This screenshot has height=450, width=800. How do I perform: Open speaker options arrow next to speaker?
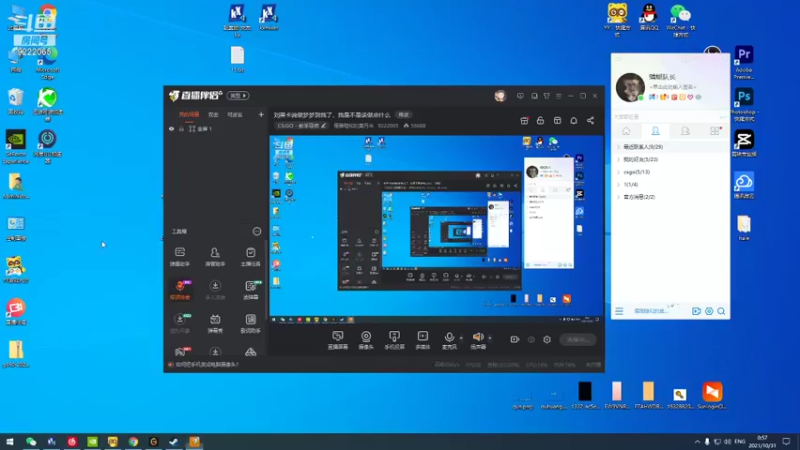pyautogui.click(x=490, y=338)
